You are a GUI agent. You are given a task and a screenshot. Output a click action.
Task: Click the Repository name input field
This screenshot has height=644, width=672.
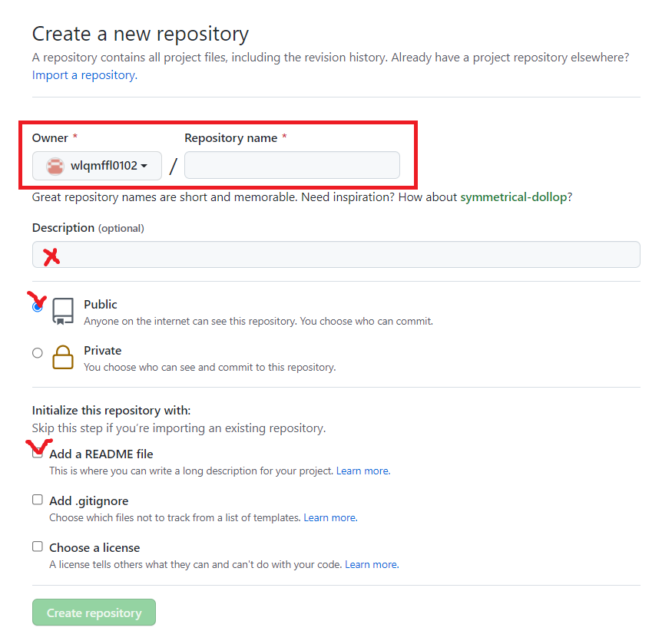tap(292, 166)
